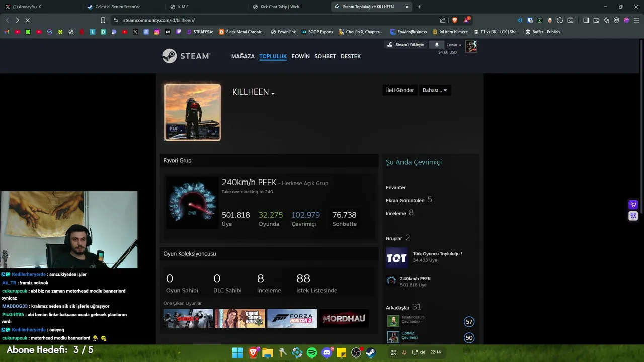
Task: Open the MAĞAZA store menu
Action: point(243,56)
